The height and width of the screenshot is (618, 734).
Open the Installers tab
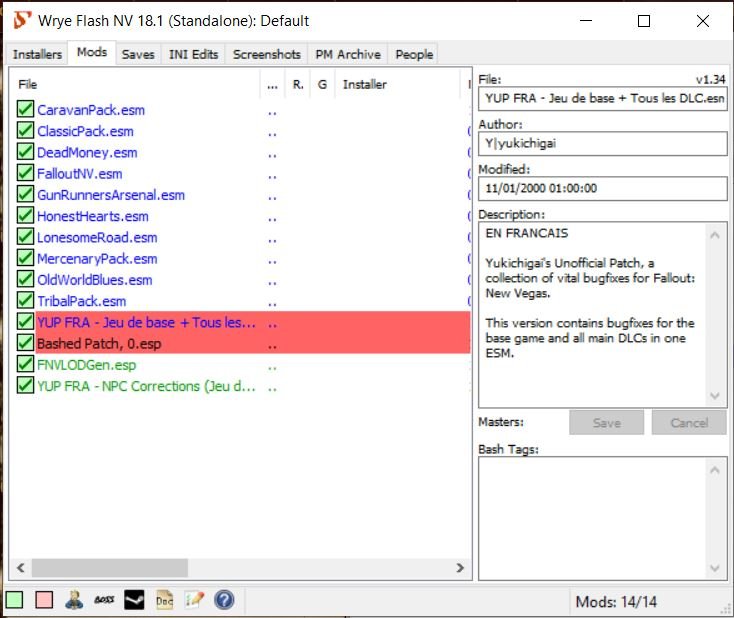tap(37, 54)
